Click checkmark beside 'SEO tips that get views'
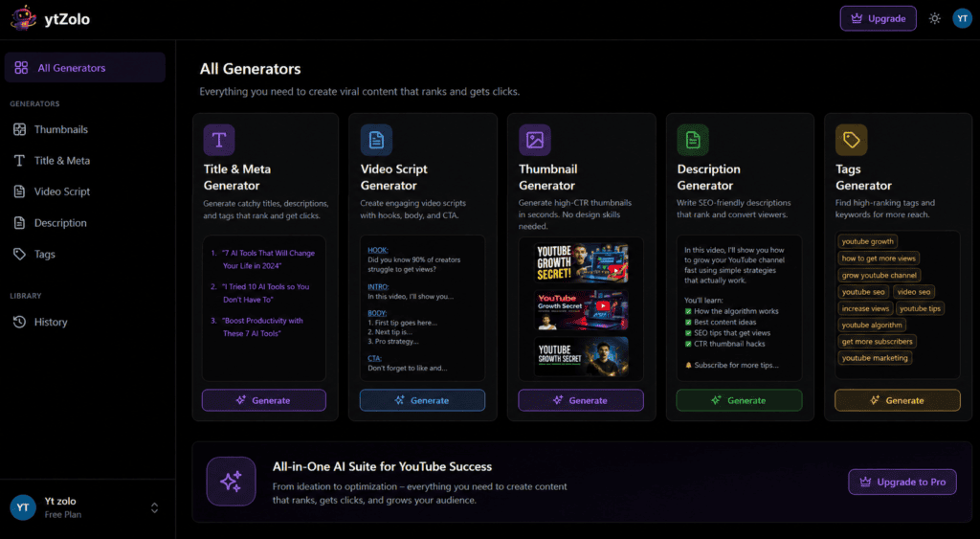The image size is (980, 539). [x=688, y=333]
